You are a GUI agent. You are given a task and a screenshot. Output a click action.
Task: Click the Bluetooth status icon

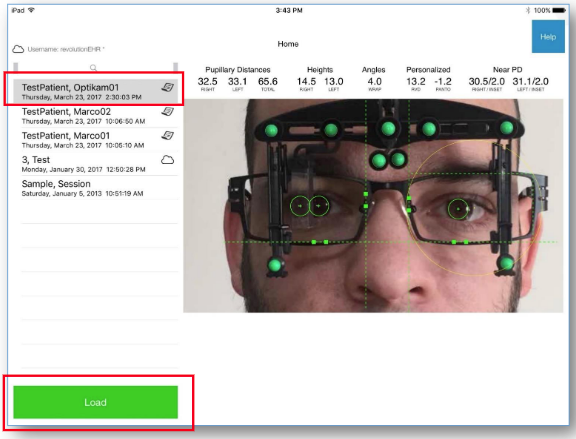[x=528, y=10]
